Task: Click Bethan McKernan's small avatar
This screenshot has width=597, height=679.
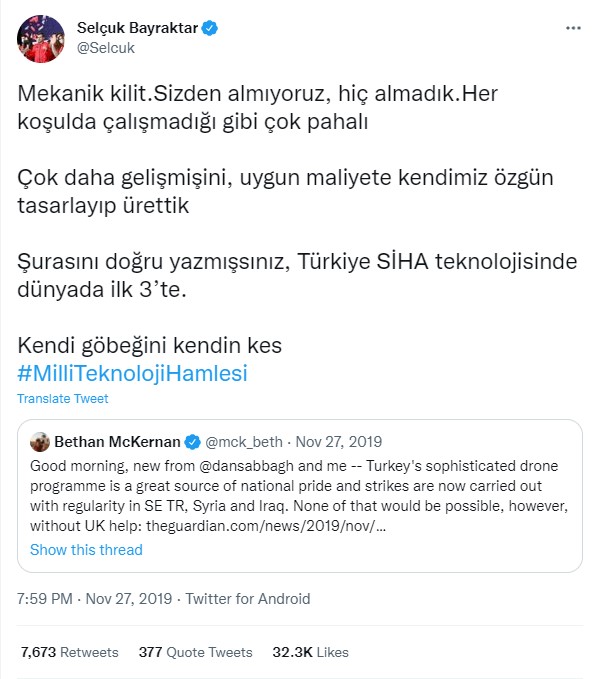Action: [40, 442]
